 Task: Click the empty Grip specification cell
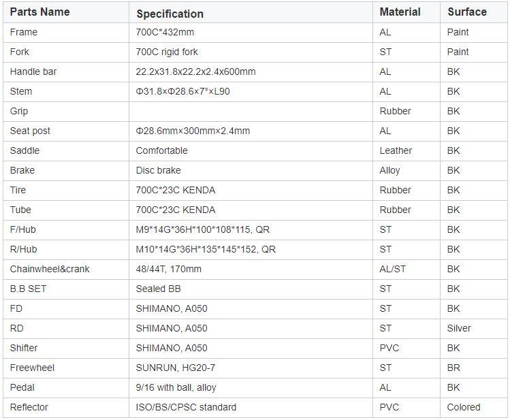pyautogui.click(x=251, y=111)
